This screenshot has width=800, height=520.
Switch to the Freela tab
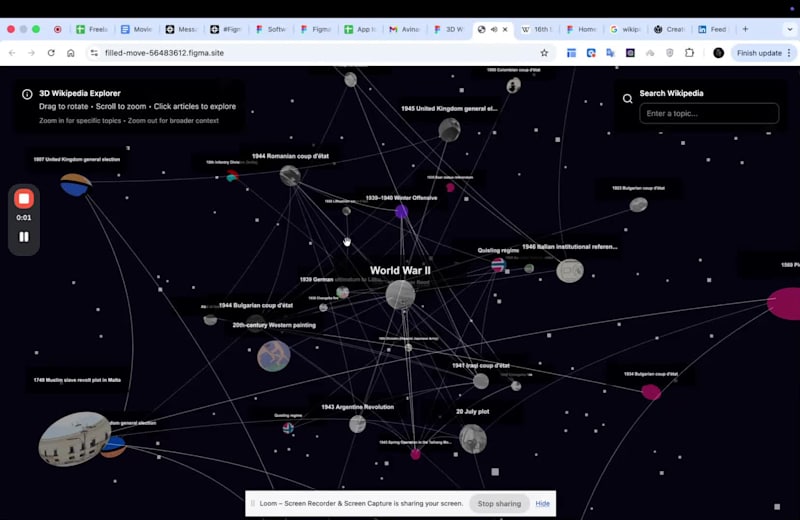pos(92,30)
